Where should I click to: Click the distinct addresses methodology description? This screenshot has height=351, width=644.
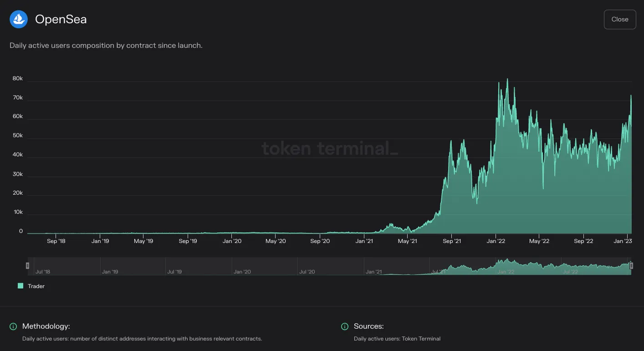[x=142, y=339]
